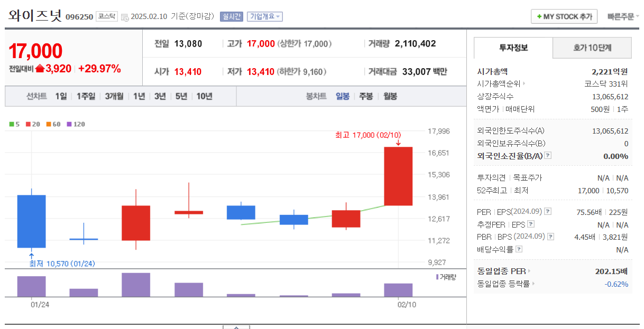Select the 1주일 line chart period
Screen dimensions: 644x329
coord(86,96)
